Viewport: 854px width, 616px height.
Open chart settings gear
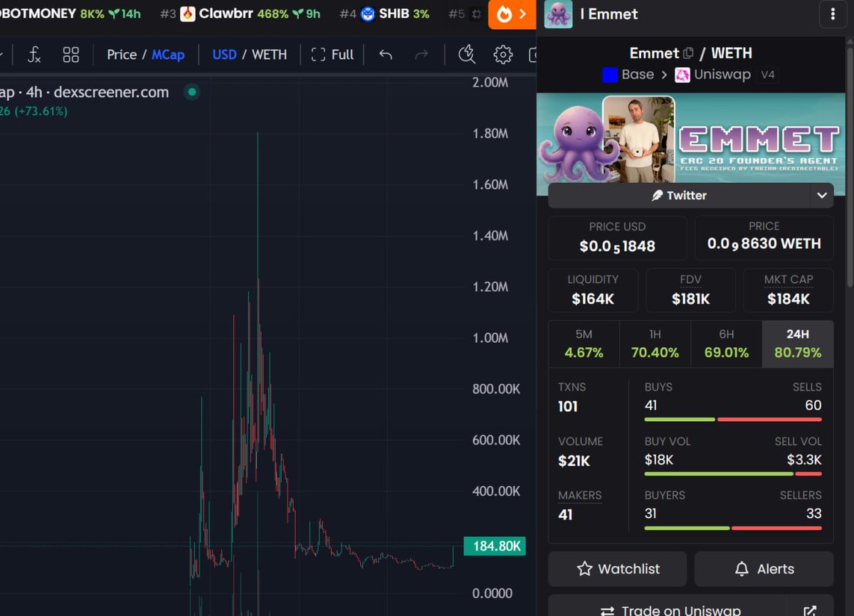click(503, 55)
